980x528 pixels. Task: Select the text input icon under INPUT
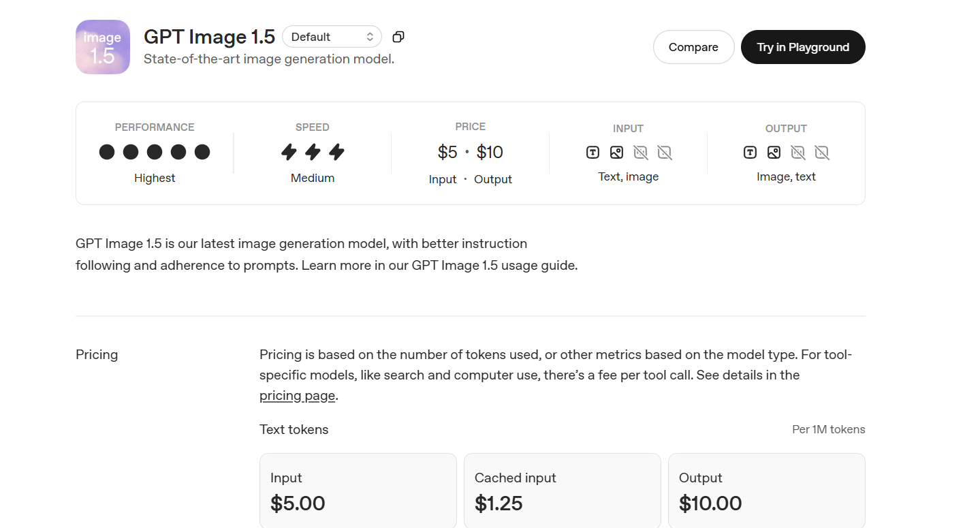click(592, 152)
